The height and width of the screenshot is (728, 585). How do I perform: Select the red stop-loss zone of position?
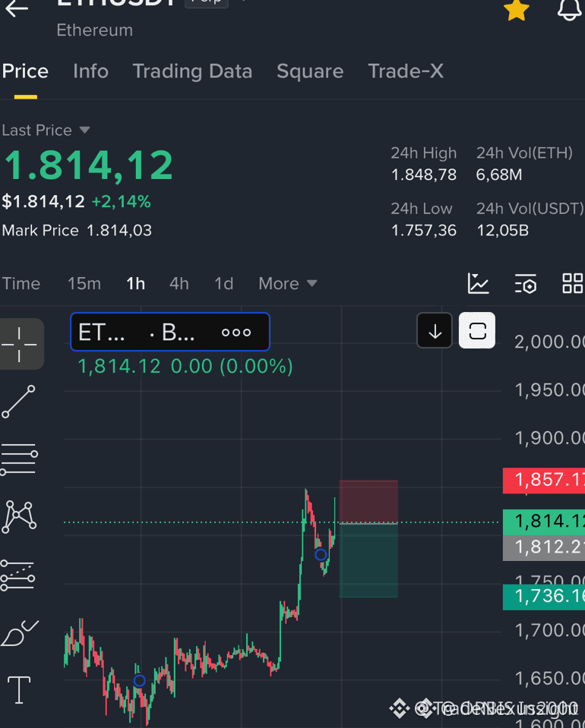click(x=368, y=502)
